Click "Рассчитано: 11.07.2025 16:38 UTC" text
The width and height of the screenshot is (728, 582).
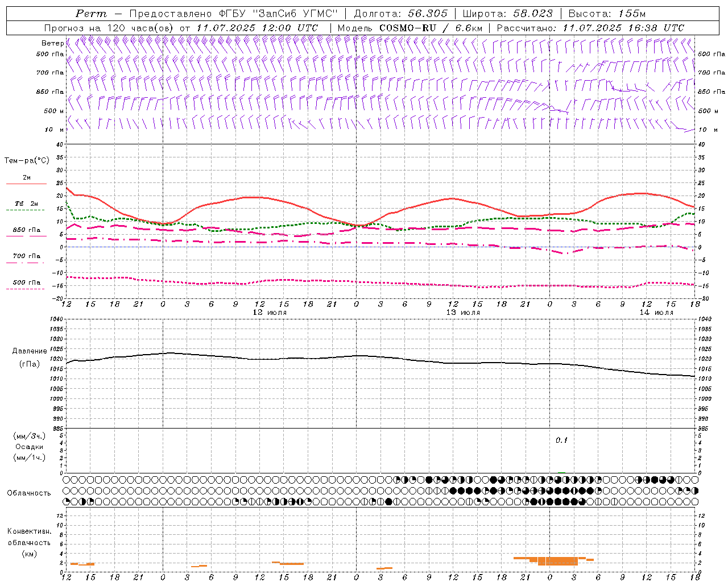click(590, 28)
